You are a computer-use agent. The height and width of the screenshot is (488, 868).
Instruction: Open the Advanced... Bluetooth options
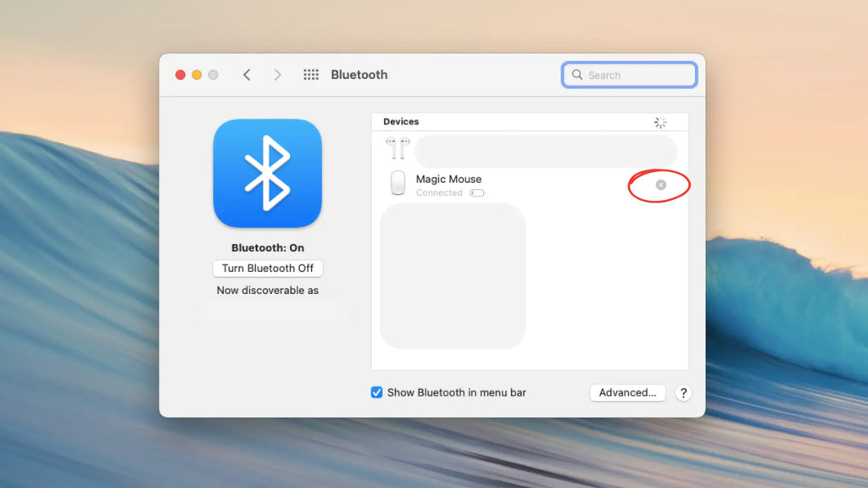[x=627, y=393]
